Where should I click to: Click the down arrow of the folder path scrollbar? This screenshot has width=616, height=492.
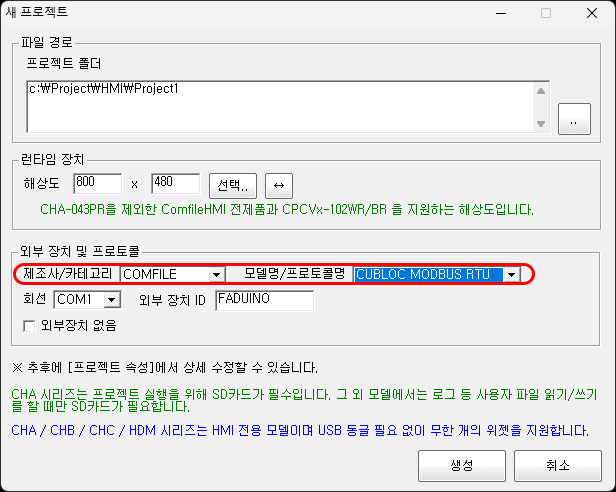click(541, 123)
